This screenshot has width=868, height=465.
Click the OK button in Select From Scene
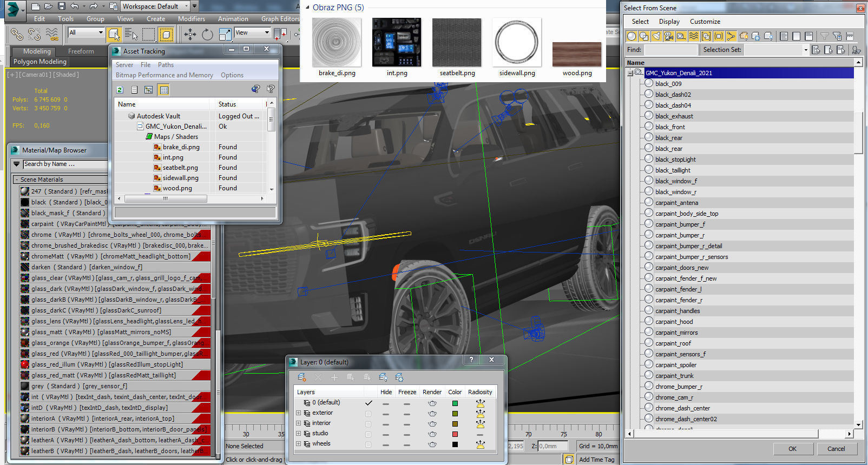tap(792, 449)
